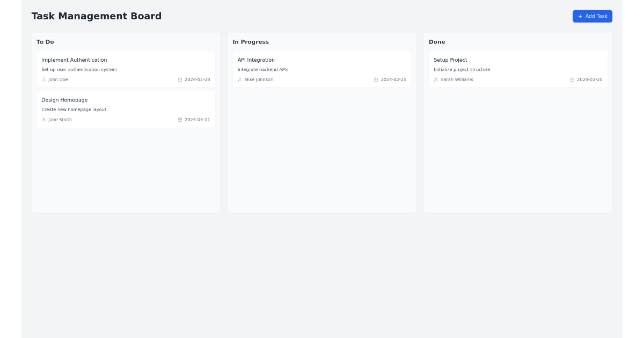Click the person icon next to Jane Smith
The height and width of the screenshot is (338, 644).
(x=43, y=120)
